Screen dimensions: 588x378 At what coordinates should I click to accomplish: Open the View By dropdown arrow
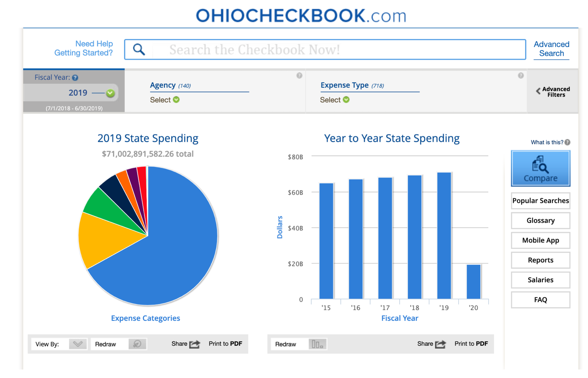pyautogui.click(x=78, y=344)
